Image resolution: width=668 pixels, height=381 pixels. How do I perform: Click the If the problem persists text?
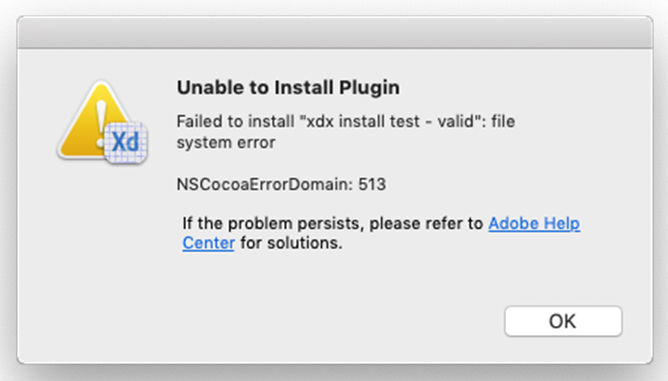[273, 223]
